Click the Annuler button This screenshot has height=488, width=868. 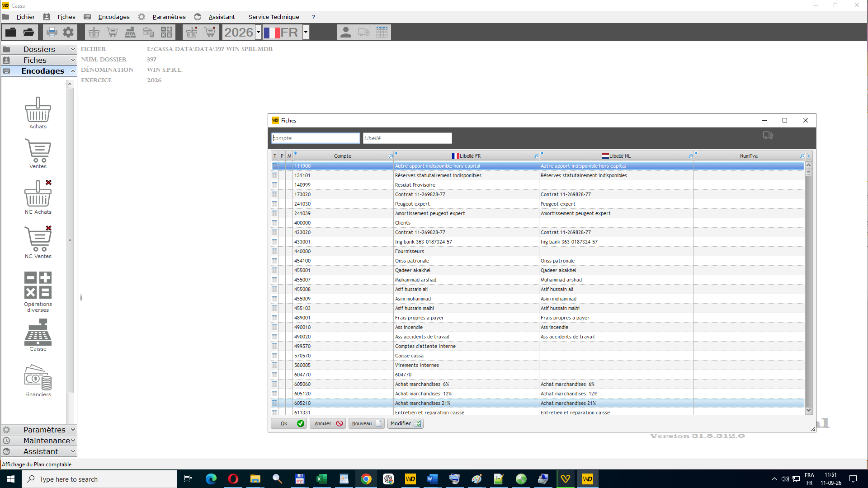[328, 423]
